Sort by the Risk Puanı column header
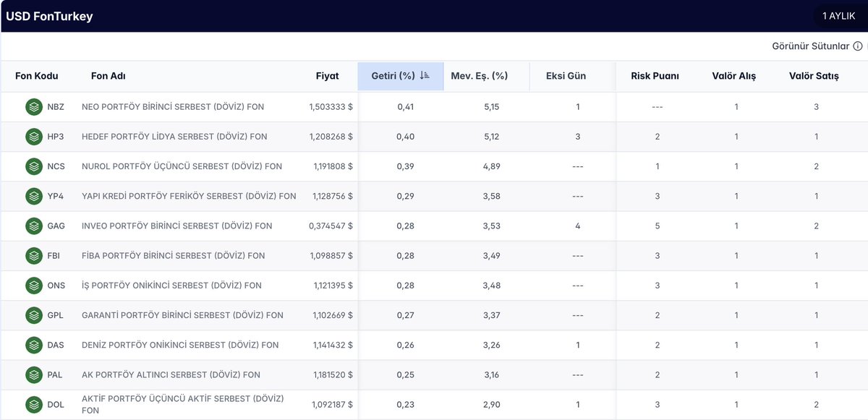The width and height of the screenshot is (868, 420). (655, 76)
